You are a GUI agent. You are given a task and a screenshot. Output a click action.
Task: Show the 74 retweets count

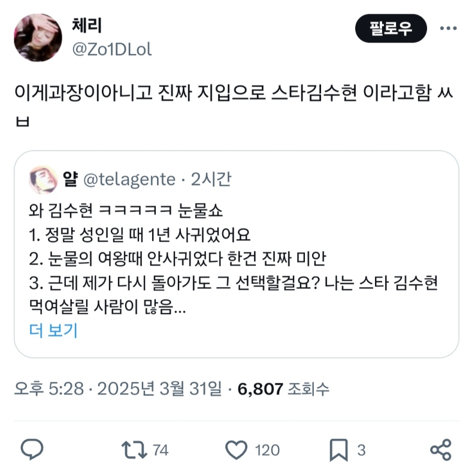pyautogui.click(x=161, y=450)
